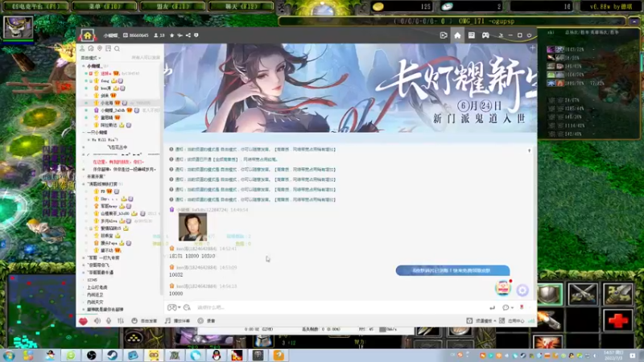Screen dimensions: 644x362
Task: Expand the '军哥 一打九专房' channel
Action: tap(84, 257)
